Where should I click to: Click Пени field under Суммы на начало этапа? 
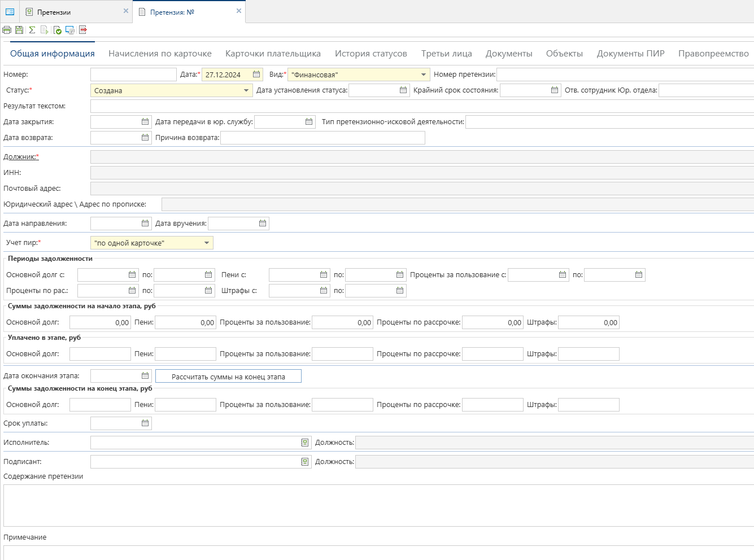185,322
